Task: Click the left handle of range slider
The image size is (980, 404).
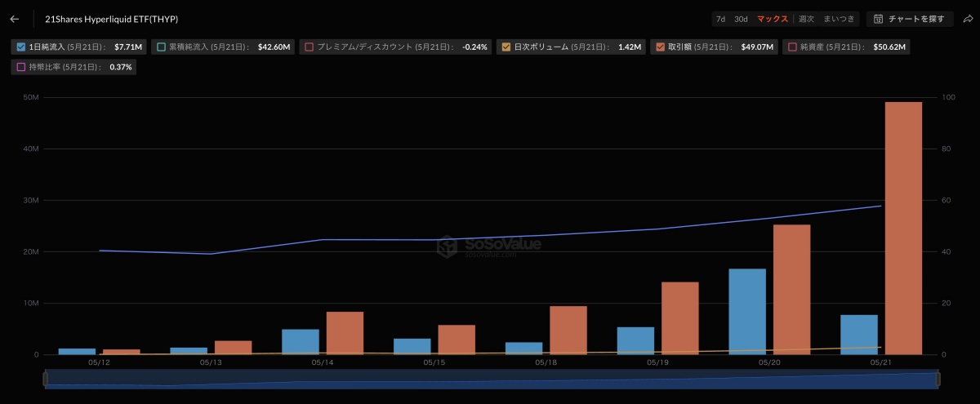Action: (x=46, y=379)
